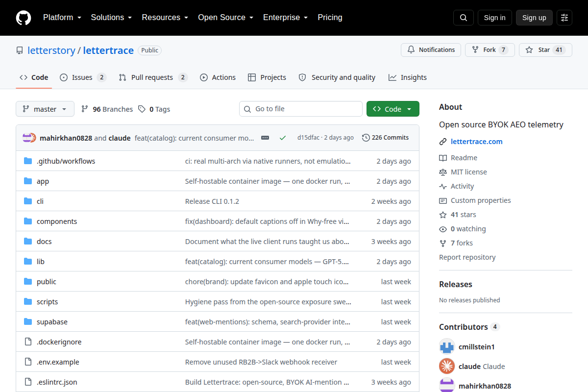588x392 pixels.
Task: Open the 226 Commits history link
Action: pyautogui.click(x=385, y=138)
